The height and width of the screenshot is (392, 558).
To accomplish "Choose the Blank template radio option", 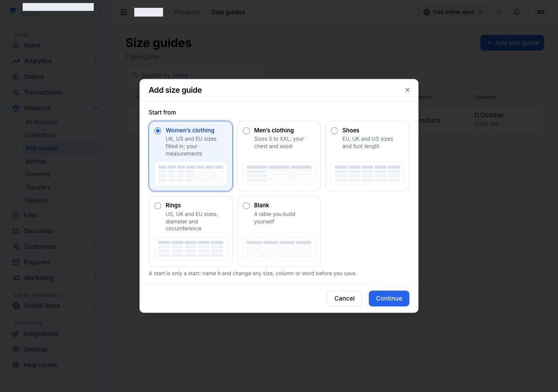I will 246,206.
